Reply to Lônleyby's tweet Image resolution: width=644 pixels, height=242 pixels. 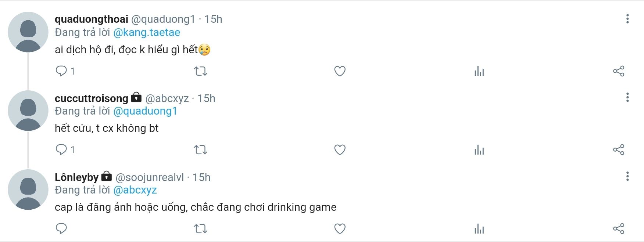click(x=61, y=228)
